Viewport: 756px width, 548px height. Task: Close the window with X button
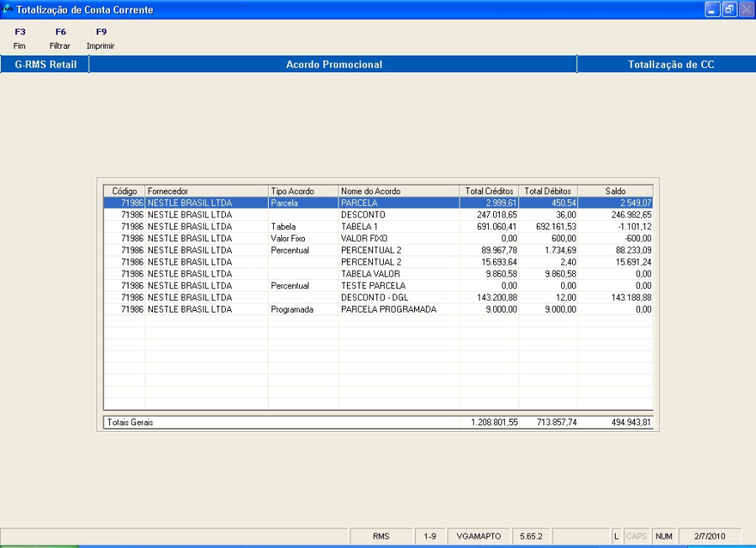pyautogui.click(x=746, y=9)
